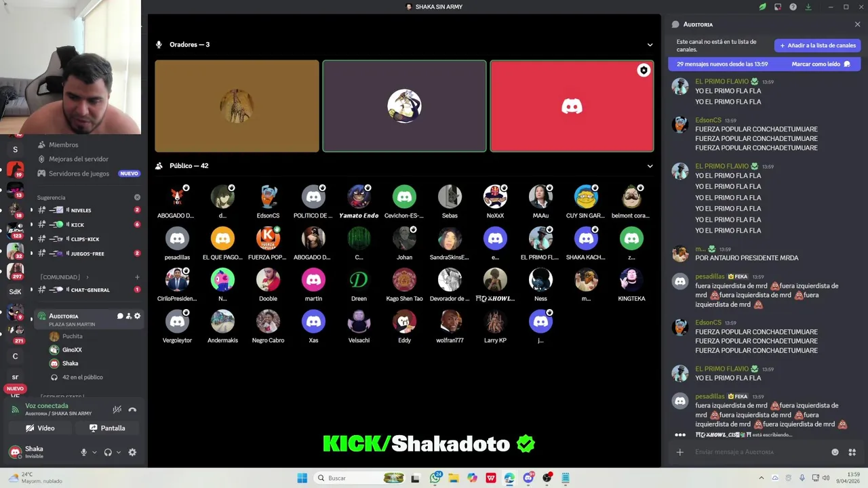
Task: Collapse the Público section
Action: coord(650,166)
